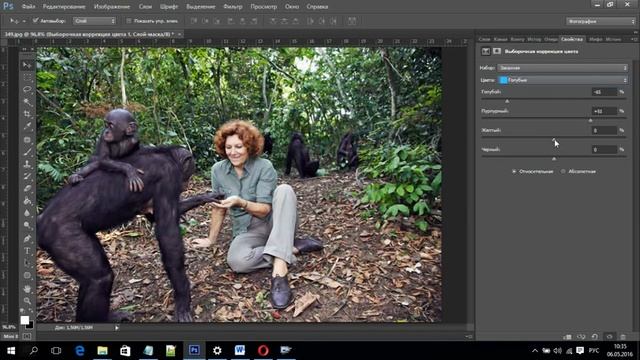Enable Показать упр. элем. checkbox
Image resolution: width=640 pixels, height=360 pixels.
pos(129,21)
